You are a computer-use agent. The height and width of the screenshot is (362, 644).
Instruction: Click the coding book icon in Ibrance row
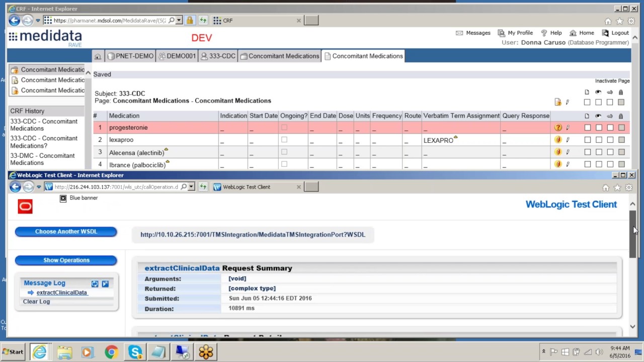[x=558, y=164]
